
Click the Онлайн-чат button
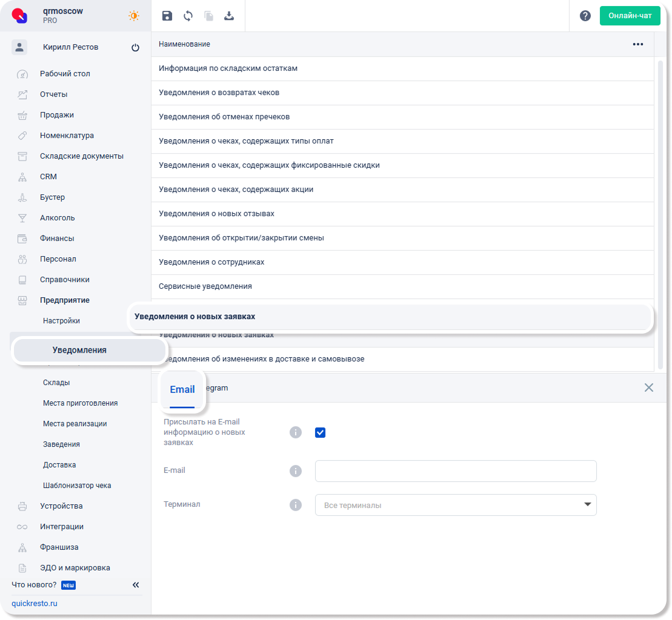click(x=630, y=16)
